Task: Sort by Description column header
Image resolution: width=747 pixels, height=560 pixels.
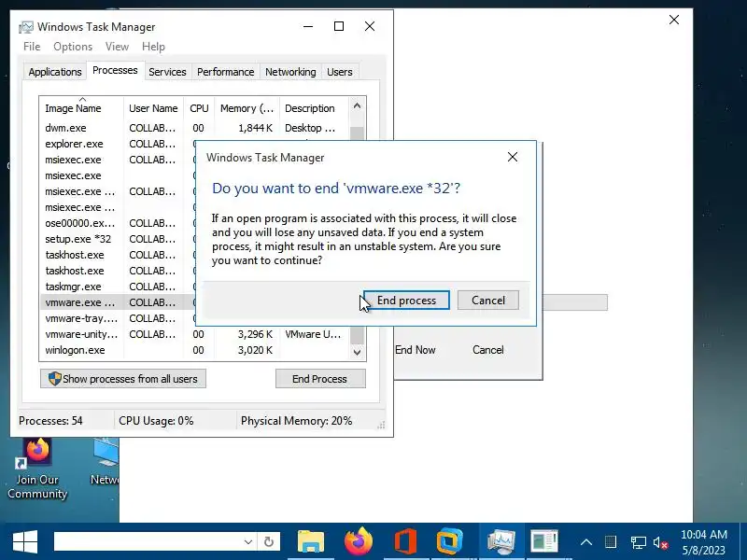Action: tap(315, 108)
